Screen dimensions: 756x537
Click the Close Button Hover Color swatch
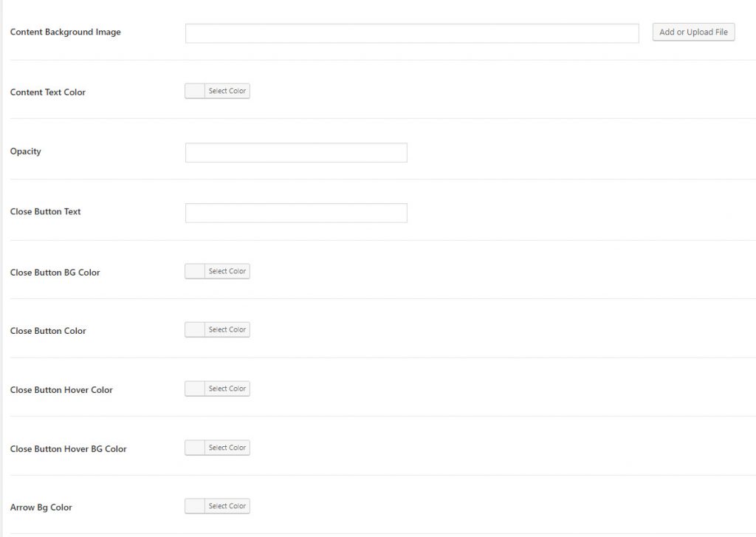[x=195, y=389]
